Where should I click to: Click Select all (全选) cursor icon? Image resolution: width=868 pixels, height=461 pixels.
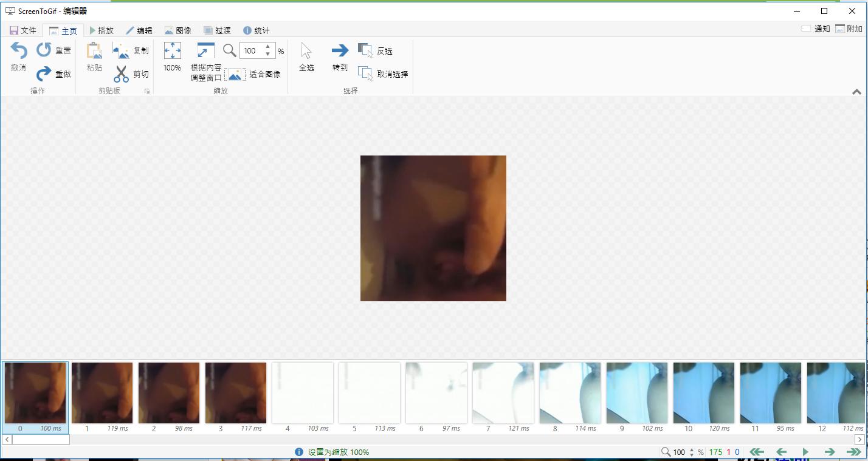[306, 51]
